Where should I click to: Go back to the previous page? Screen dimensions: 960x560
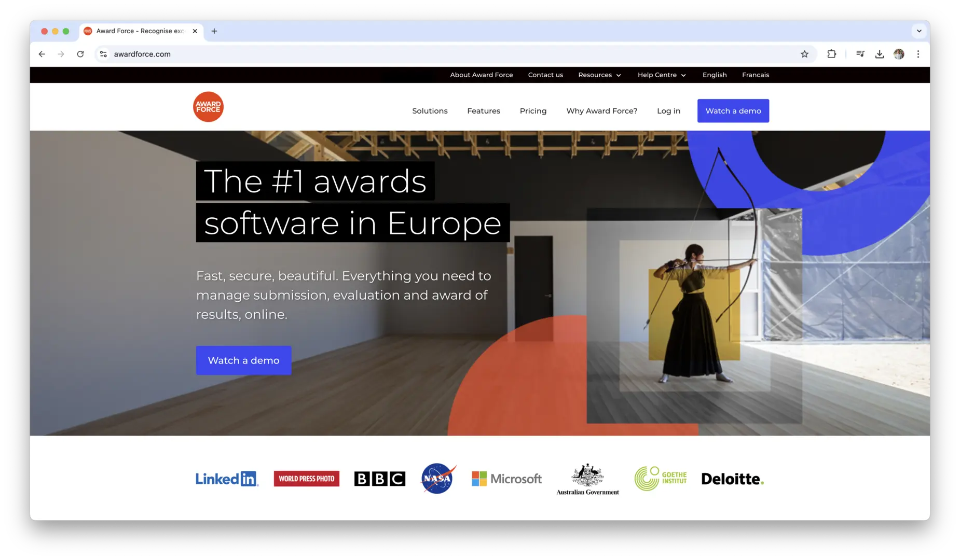click(x=42, y=54)
